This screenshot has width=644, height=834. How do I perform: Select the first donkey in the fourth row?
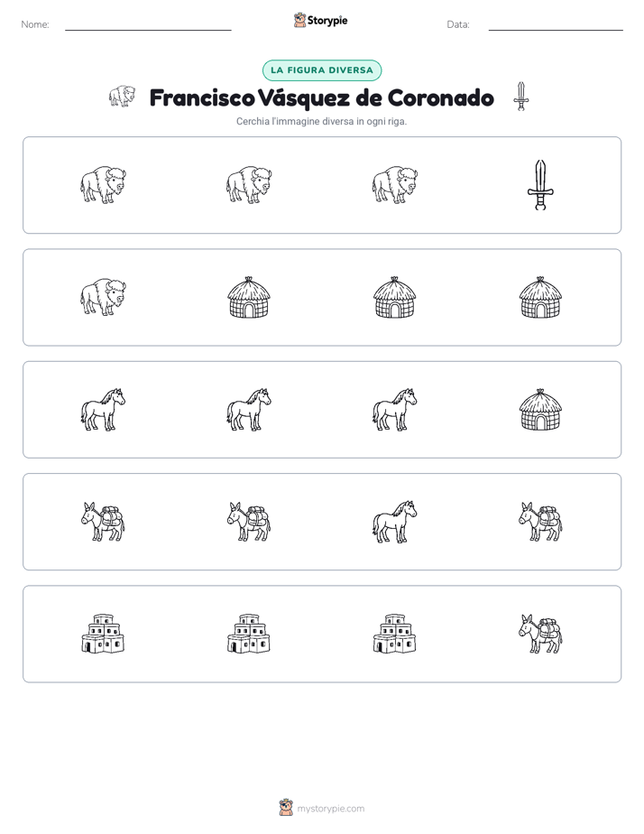(103, 522)
